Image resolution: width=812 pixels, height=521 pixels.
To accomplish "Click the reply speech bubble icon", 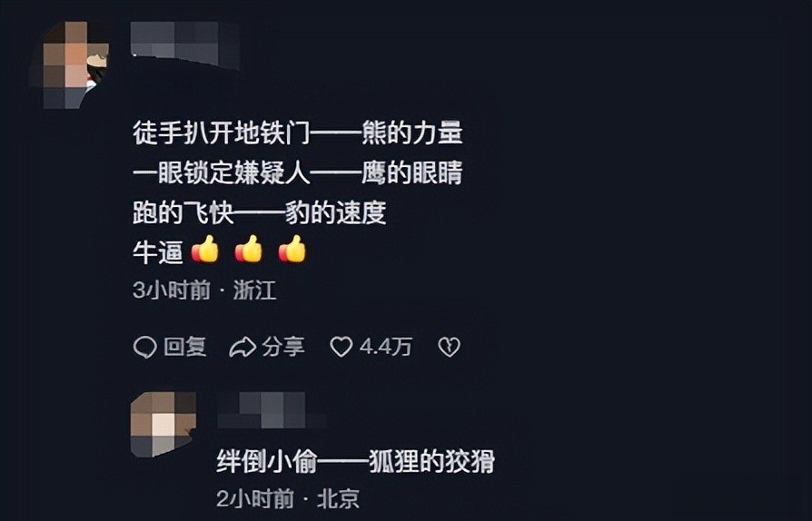I will (x=145, y=347).
